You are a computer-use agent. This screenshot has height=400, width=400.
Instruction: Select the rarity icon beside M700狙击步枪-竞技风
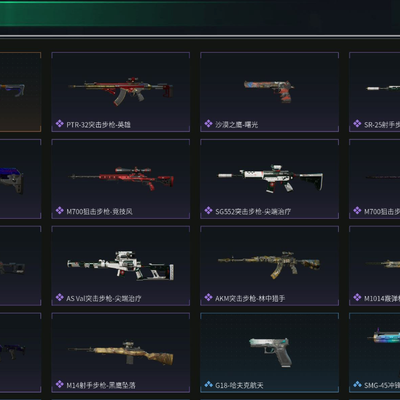(60, 211)
